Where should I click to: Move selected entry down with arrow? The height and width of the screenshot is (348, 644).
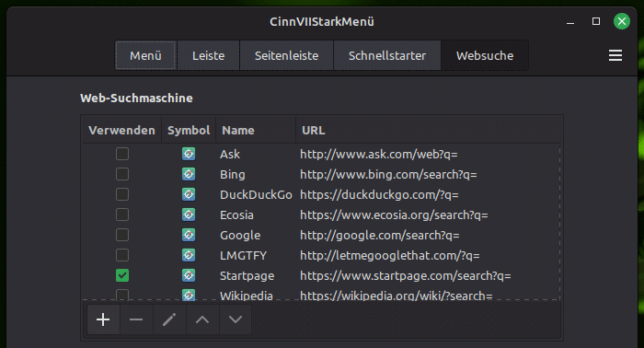[236, 319]
